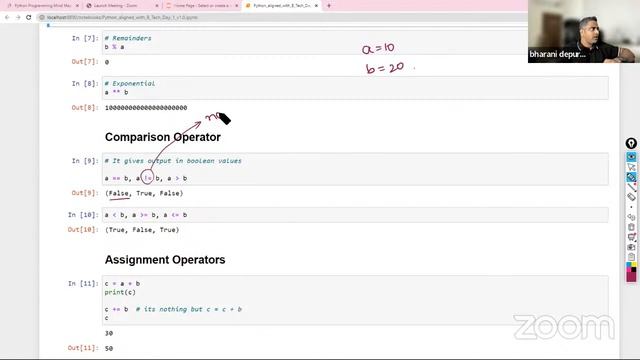Select the Python_aligned_with_B_Tech notebook tab
The width and height of the screenshot is (640, 360).
tap(282, 6)
